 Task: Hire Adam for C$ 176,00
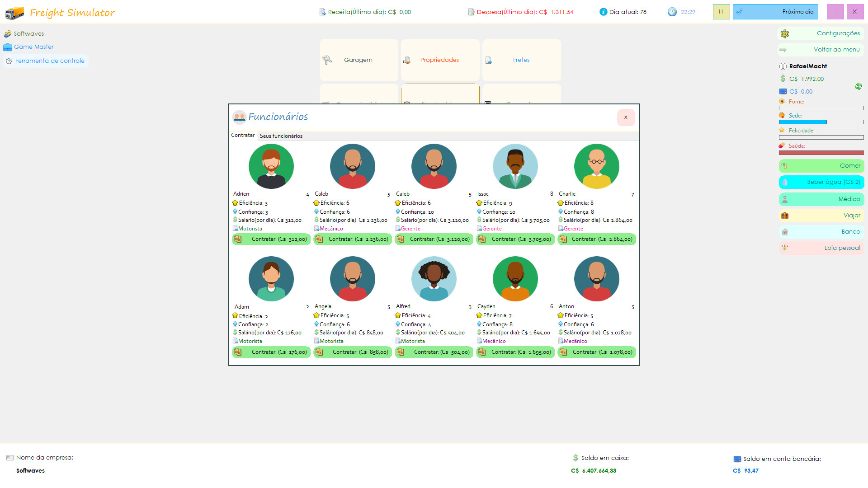coord(271,352)
